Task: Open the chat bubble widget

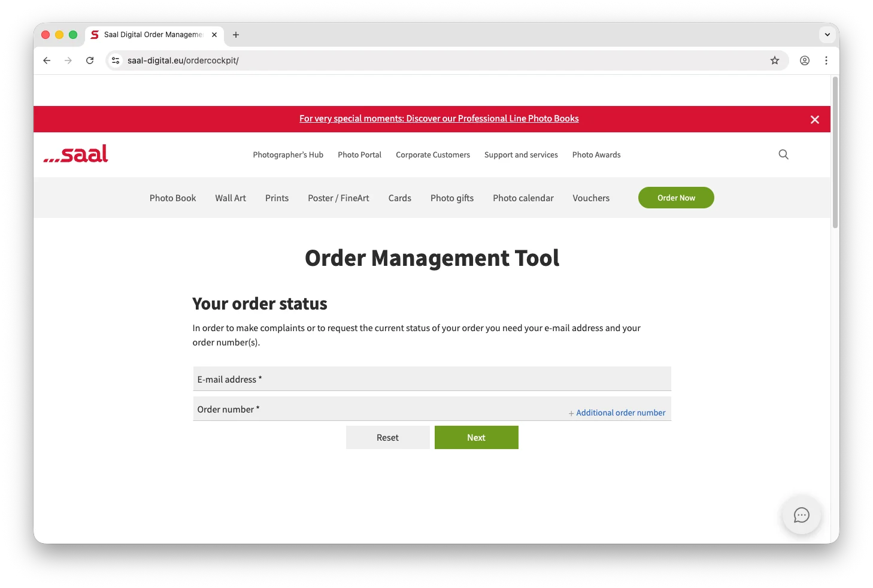Action: pos(801,515)
